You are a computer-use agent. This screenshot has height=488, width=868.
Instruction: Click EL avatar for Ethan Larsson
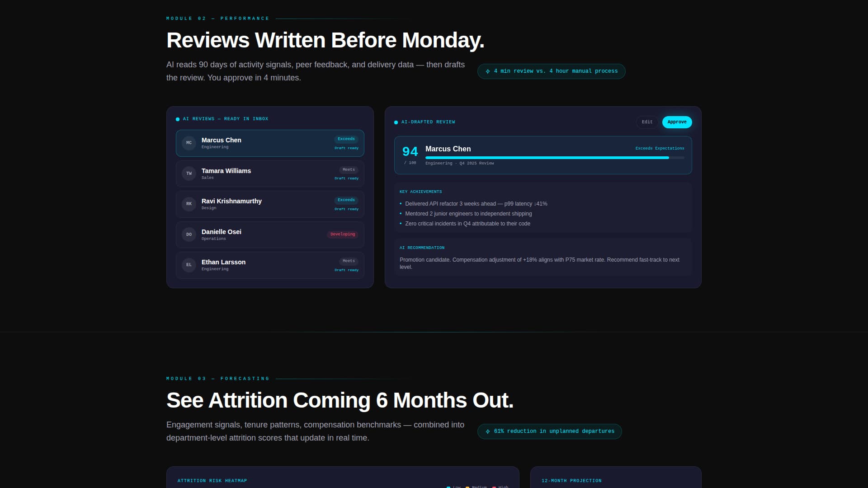(189, 265)
